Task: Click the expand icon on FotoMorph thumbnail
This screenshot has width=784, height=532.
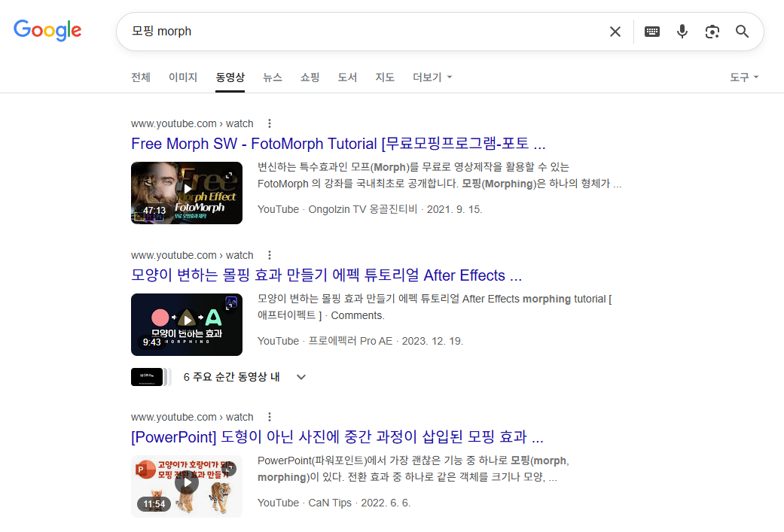Action: point(228,175)
